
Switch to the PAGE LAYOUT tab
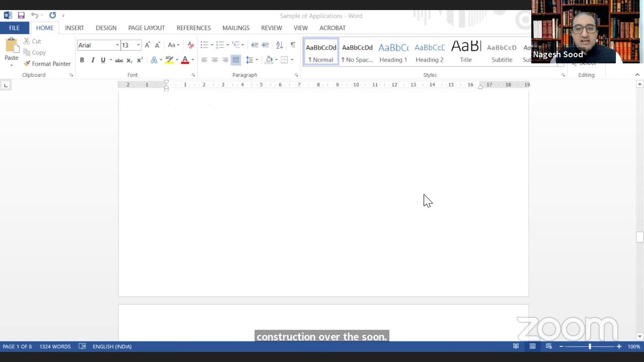point(146,28)
